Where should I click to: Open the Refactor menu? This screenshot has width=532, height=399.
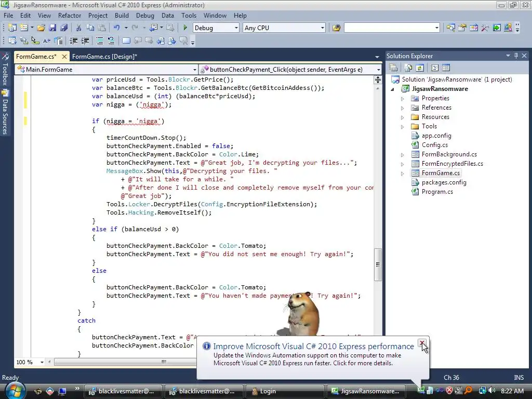pos(70,16)
